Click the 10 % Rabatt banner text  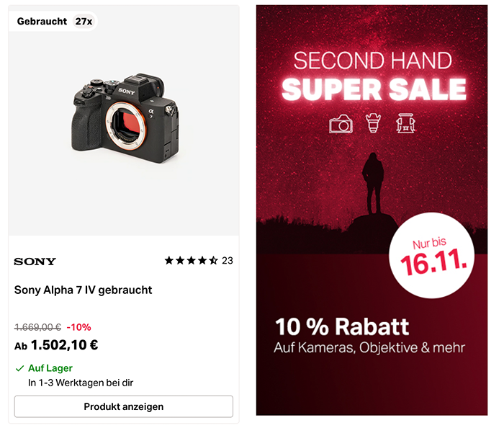tap(342, 326)
